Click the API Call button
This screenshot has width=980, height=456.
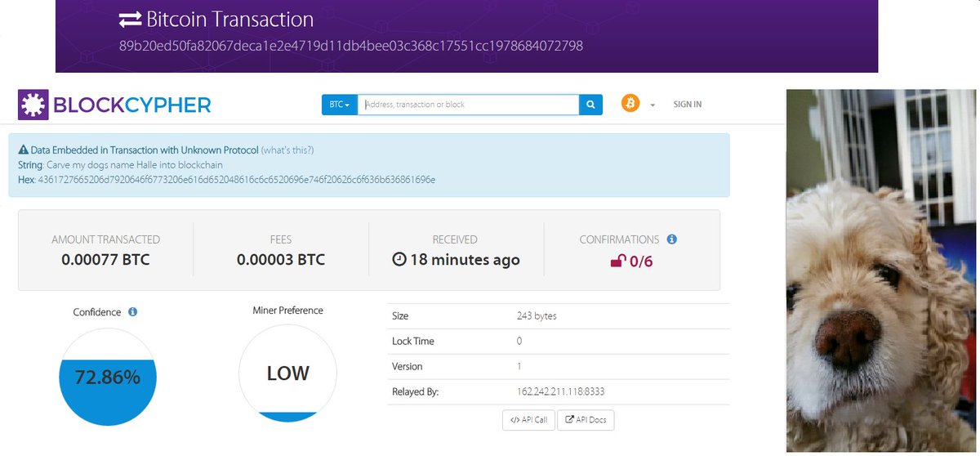click(x=529, y=420)
